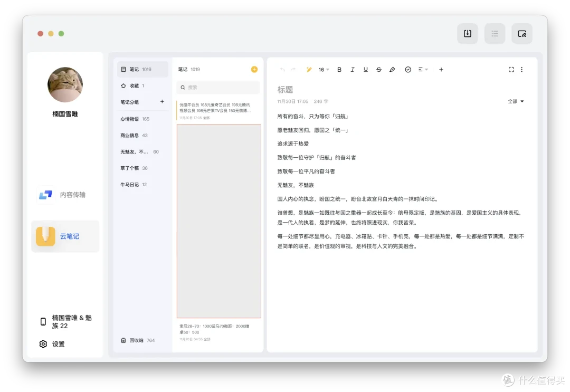Open the 草了个稿 note group
Image resolution: width=570 pixels, height=392 pixels.
tap(142, 168)
